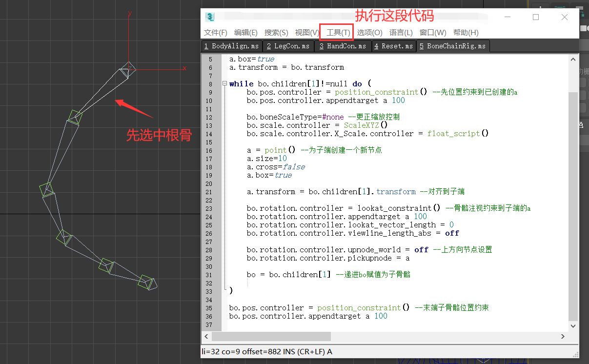Image resolution: width=589 pixels, height=364 pixels.
Task: Click the horizontal scrollbar thumb
Action: coord(271,337)
